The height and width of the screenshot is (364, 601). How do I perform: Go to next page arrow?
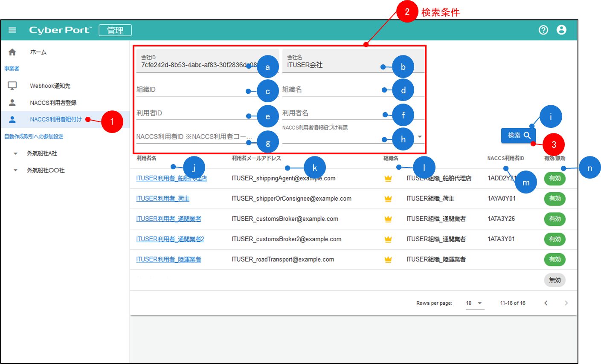point(566,303)
